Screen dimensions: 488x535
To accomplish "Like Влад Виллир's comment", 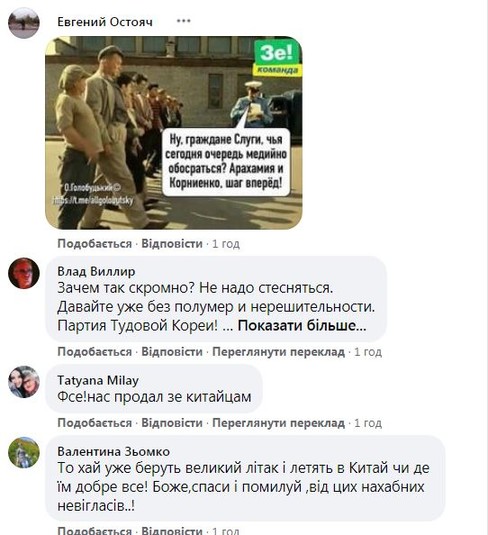I will pos(95,352).
